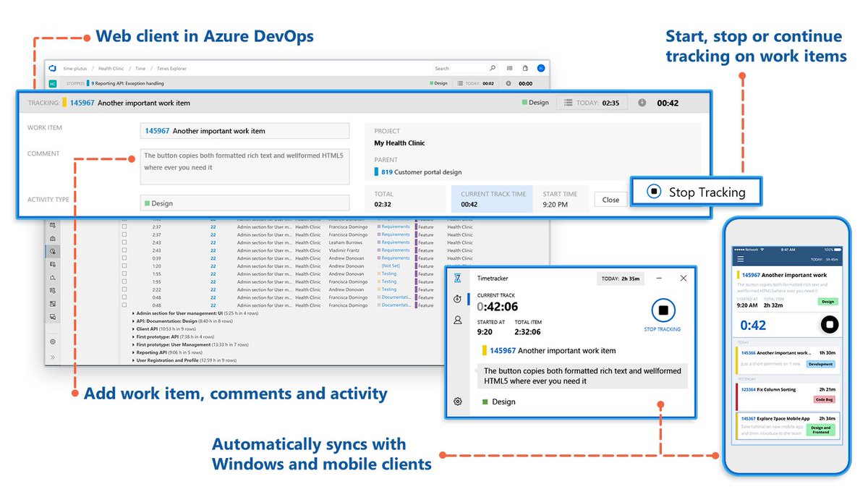Tap the black stop button in the mobile app
Screen dimensions: 868x492
(x=830, y=324)
